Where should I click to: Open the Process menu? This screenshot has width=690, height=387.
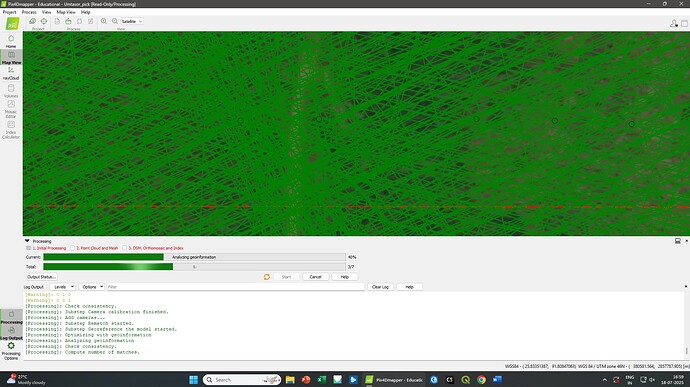[29, 12]
